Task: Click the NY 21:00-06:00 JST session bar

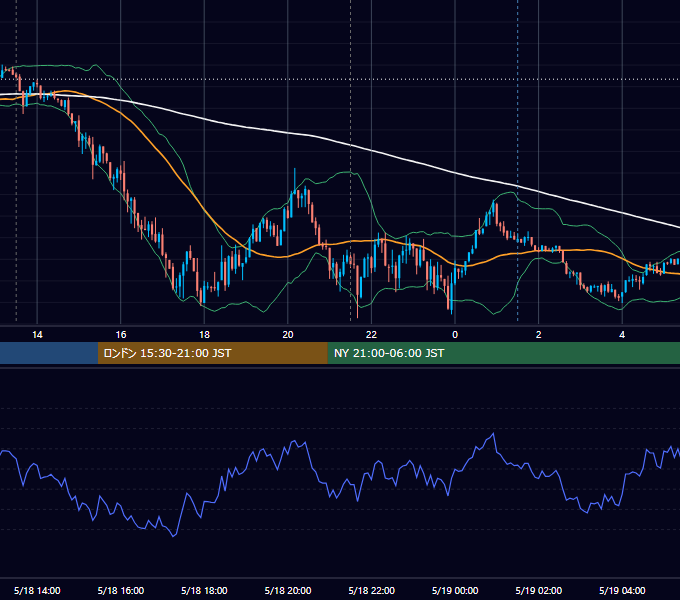Action: point(503,353)
